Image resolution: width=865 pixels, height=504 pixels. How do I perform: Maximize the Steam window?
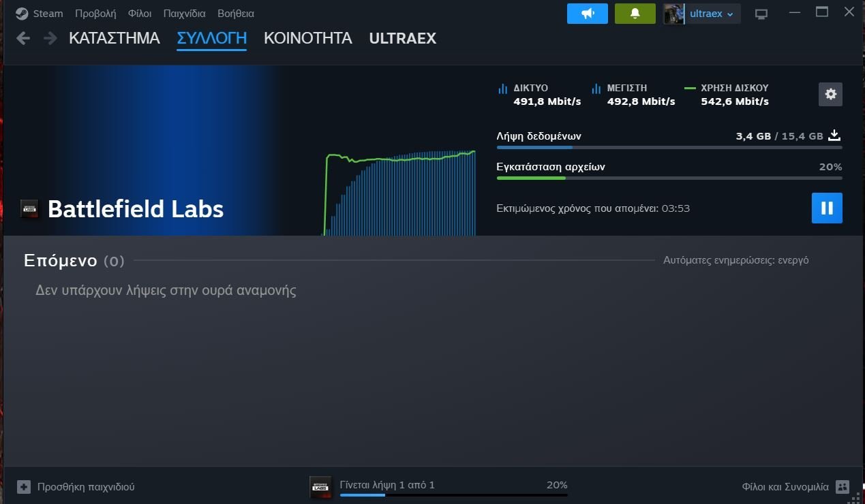[822, 12]
